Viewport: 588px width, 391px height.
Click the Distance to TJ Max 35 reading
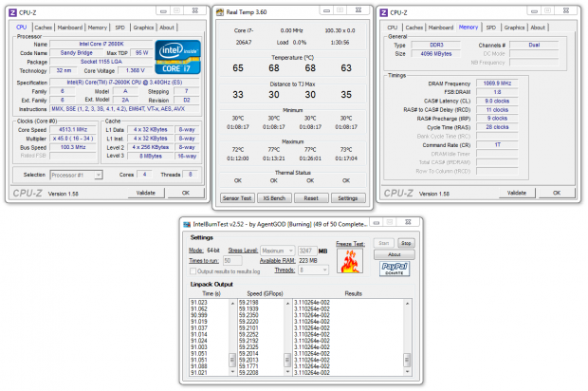coord(346,95)
